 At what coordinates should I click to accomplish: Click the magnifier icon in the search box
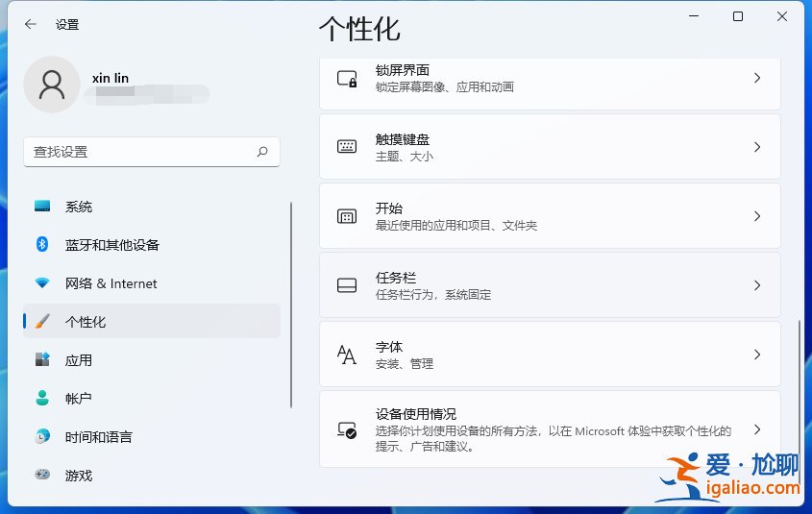[262, 152]
